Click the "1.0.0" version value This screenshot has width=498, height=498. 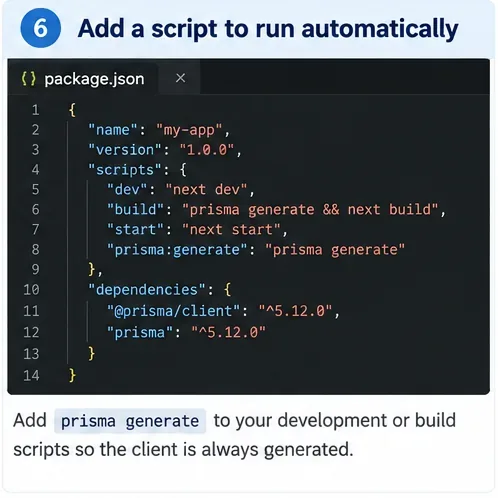pos(207,150)
